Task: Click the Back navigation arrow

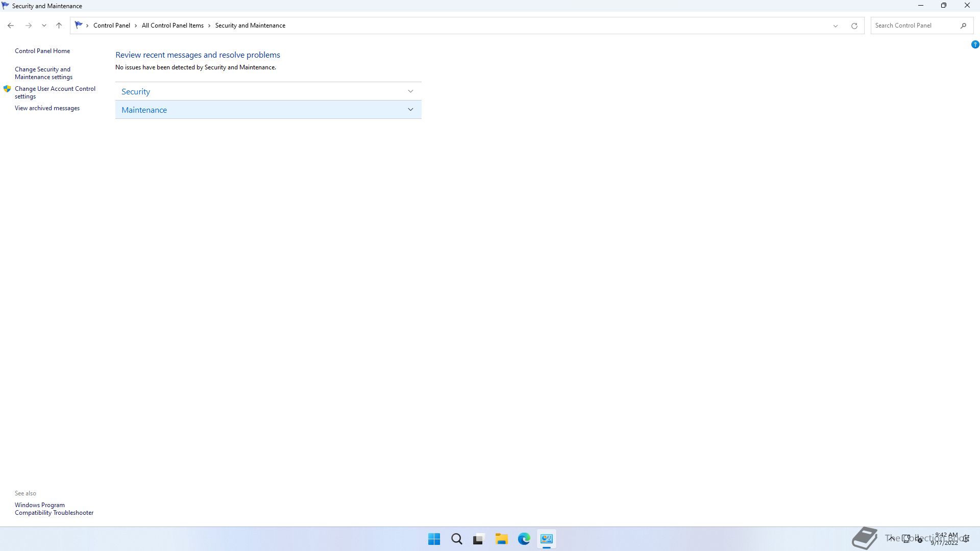Action: (11, 26)
